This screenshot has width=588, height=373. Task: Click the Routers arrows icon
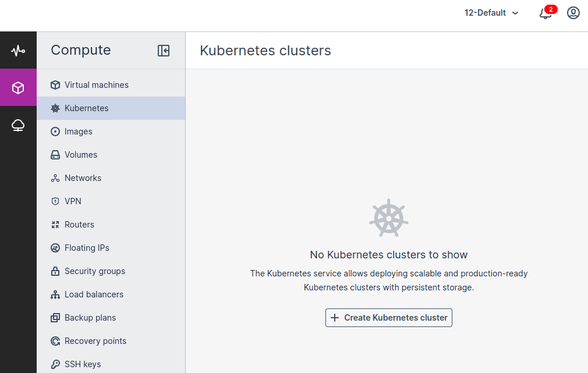(55, 225)
